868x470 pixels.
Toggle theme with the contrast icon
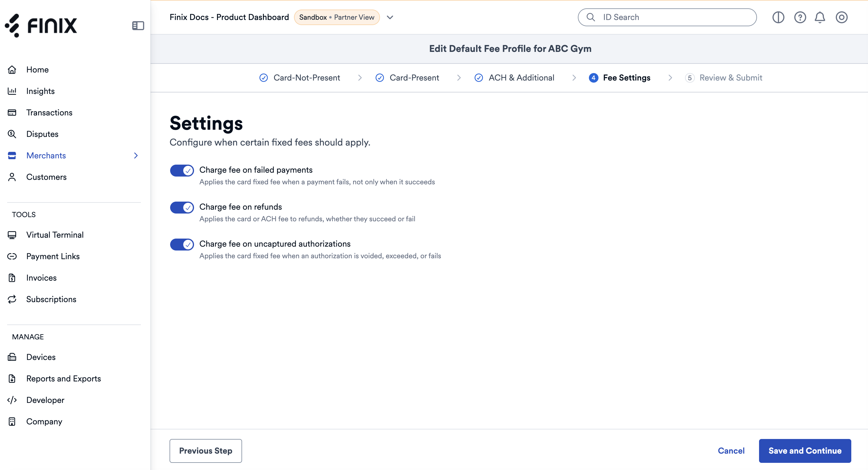pyautogui.click(x=778, y=17)
